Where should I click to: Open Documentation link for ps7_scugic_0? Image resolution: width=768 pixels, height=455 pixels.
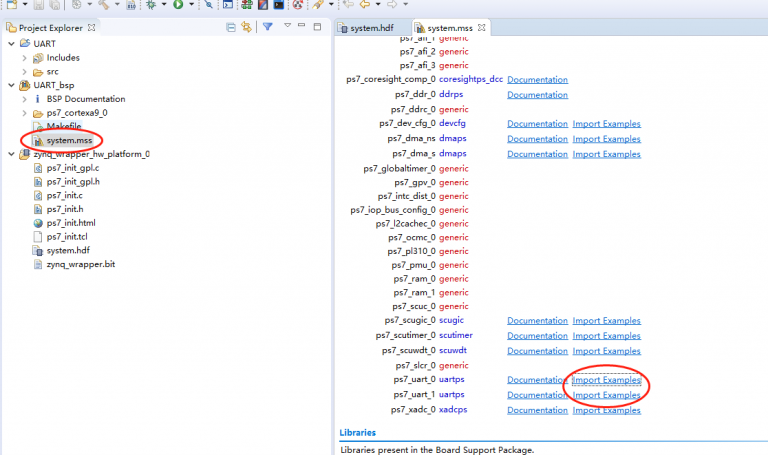(537, 321)
